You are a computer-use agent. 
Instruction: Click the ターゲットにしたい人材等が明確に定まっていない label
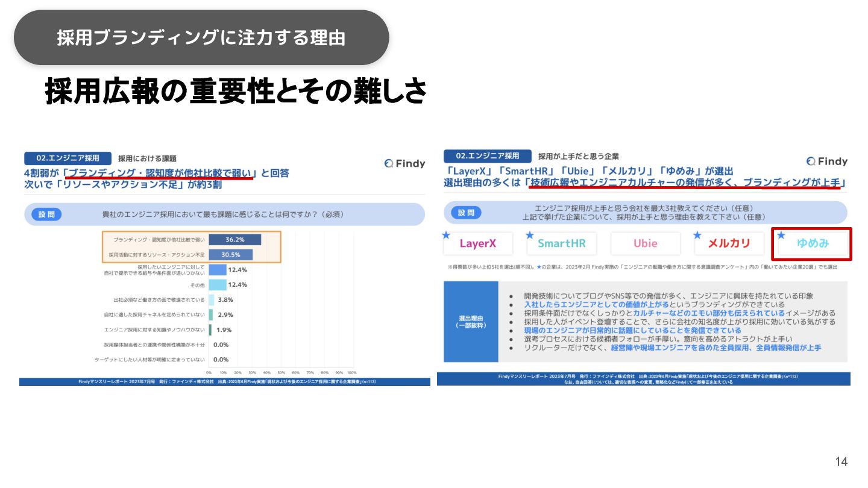(149, 360)
